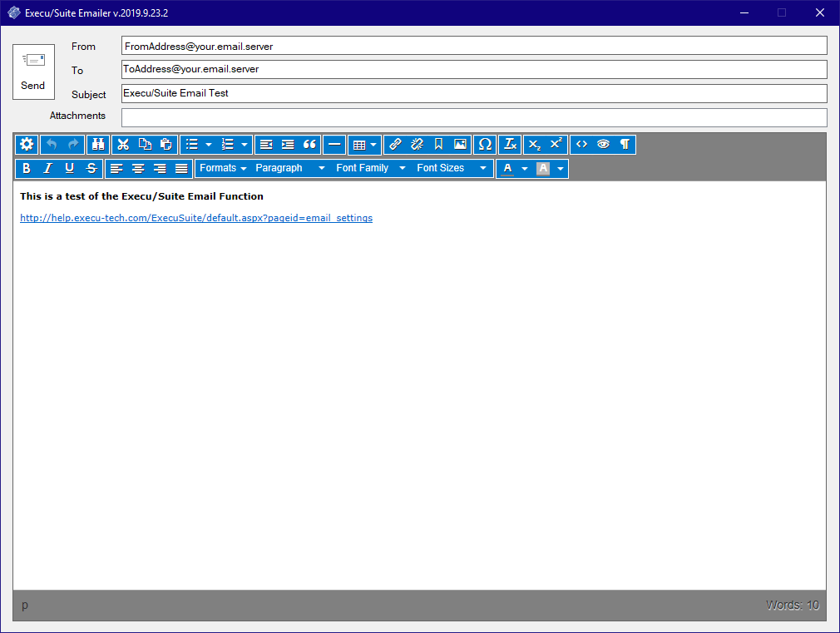Screen dimensions: 840x633
Task: Insert an anchor bookmark
Action: tap(438, 144)
